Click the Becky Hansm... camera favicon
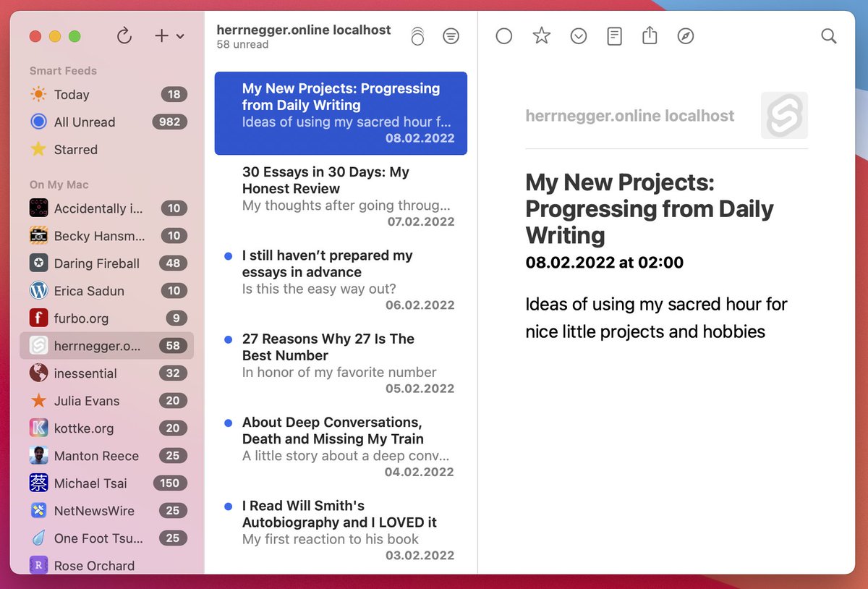This screenshot has width=868, height=589. click(x=38, y=236)
